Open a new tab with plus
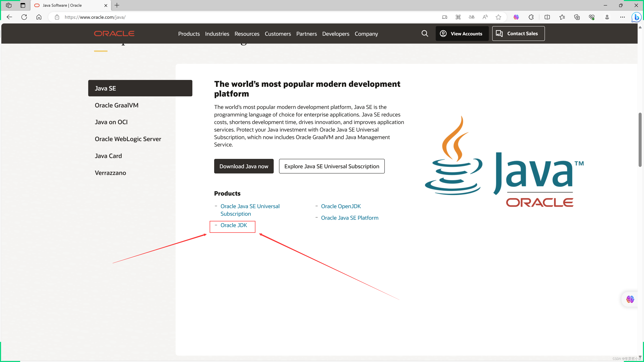 pos(117,5)
